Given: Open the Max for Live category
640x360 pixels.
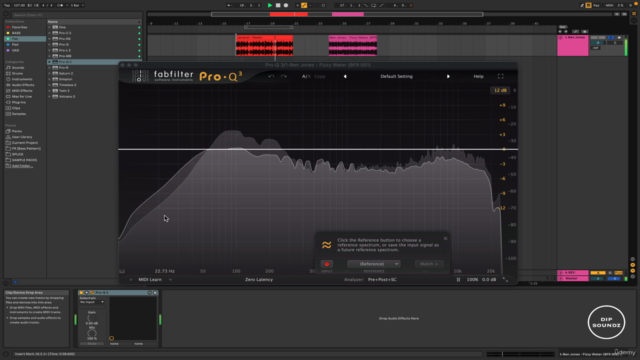Looking at the screenshot, I should (x=22, y=96).
